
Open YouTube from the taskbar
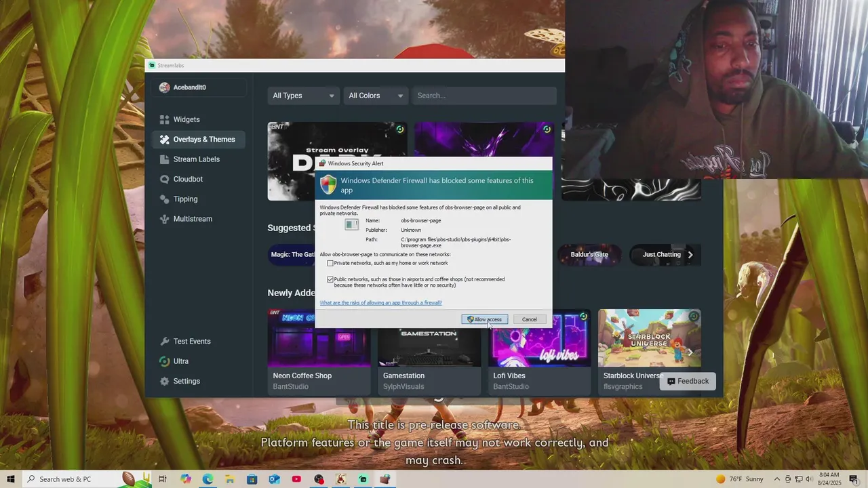(x=296, y=479)
